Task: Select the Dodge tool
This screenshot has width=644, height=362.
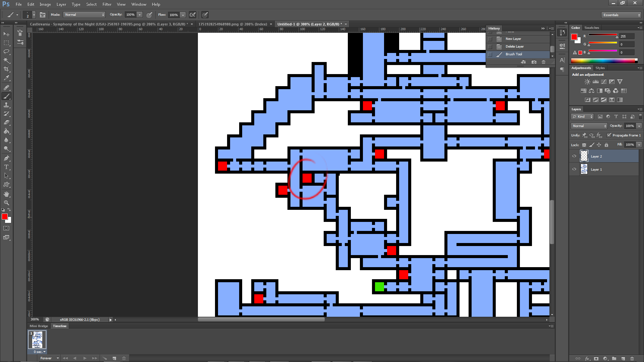Action: click(x=6, y=148)
